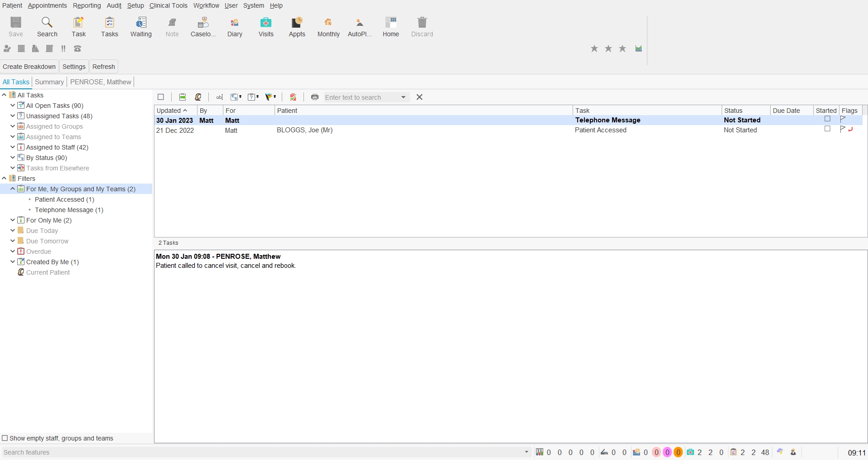Viewport: 868px width, 460px height.
Task: Tick Started checkbox for Patient Accessed task
Action: point(827,129)
